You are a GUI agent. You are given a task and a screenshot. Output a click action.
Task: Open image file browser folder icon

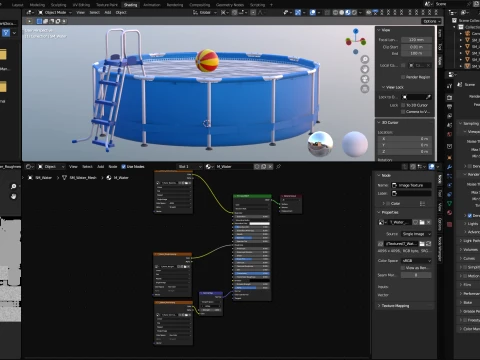coord(422,222)
